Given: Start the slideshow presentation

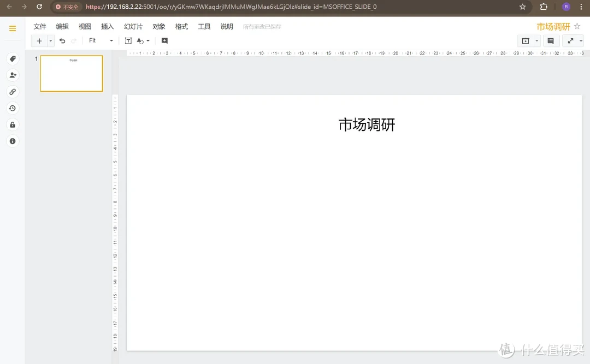Looking at the screenshot, I should [527, 40].
